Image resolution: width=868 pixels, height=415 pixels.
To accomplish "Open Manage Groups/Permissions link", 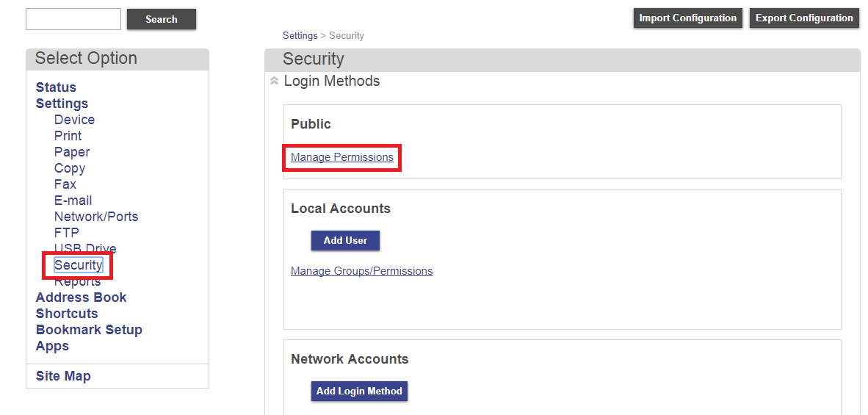I will pyautogui.click(x=361, y=271).
